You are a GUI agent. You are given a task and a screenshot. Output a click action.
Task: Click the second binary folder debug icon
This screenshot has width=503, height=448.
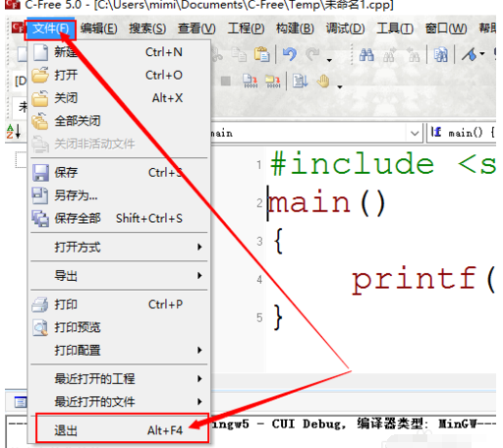tap(273, 81)
